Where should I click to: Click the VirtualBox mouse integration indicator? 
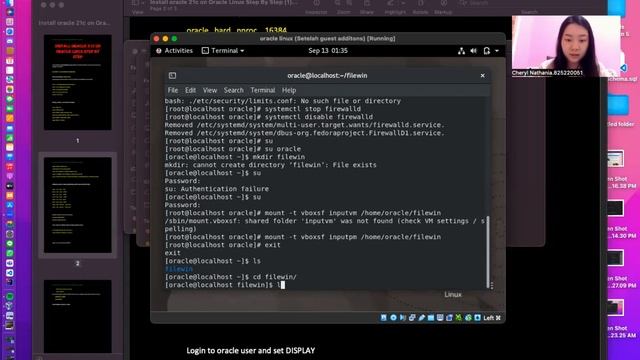(x=468, y=318)
